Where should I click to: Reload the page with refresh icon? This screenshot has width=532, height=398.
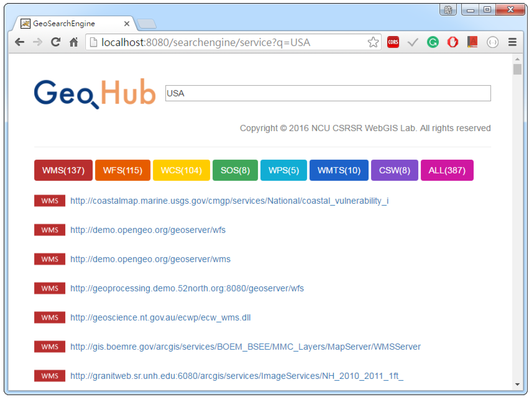[x=56, y=42]
